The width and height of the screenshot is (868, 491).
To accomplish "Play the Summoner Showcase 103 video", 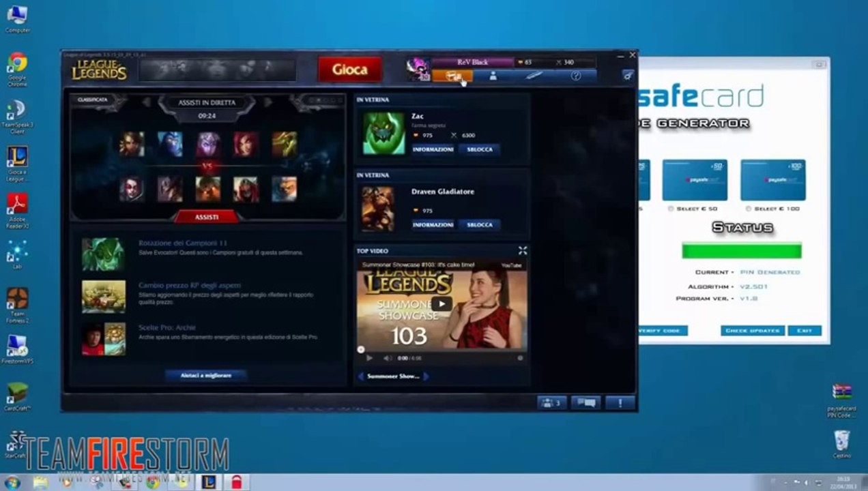I will click(442, 304).
